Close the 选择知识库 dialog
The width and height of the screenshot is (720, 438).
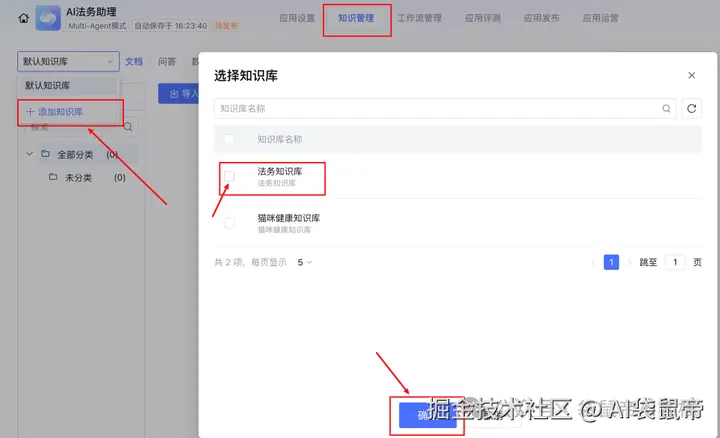(692, 75)
